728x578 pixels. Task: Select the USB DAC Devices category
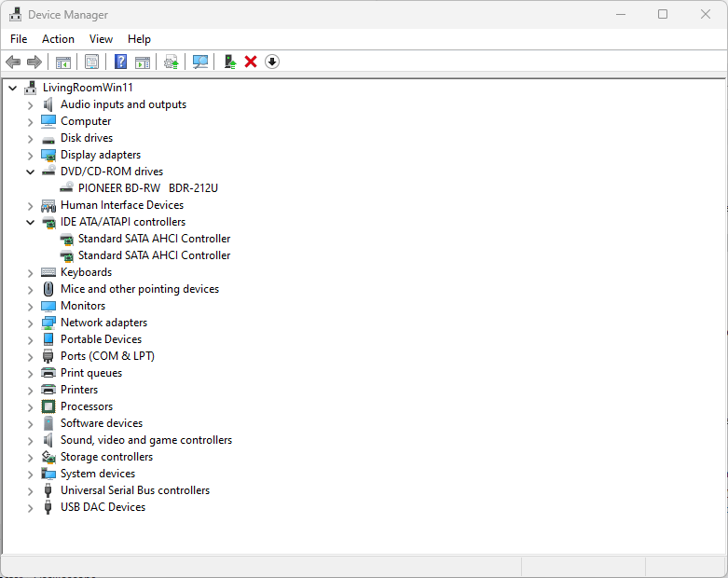[x=103, y=507]
